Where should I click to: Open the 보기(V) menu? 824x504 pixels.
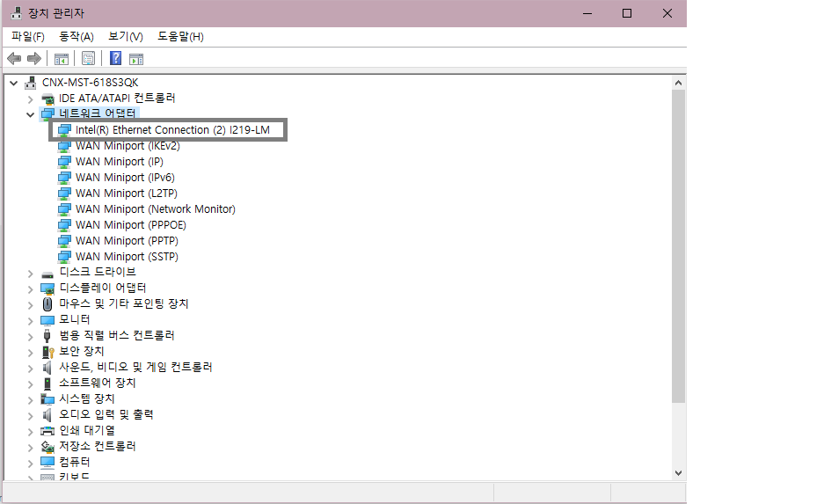(x=125, y=36)
